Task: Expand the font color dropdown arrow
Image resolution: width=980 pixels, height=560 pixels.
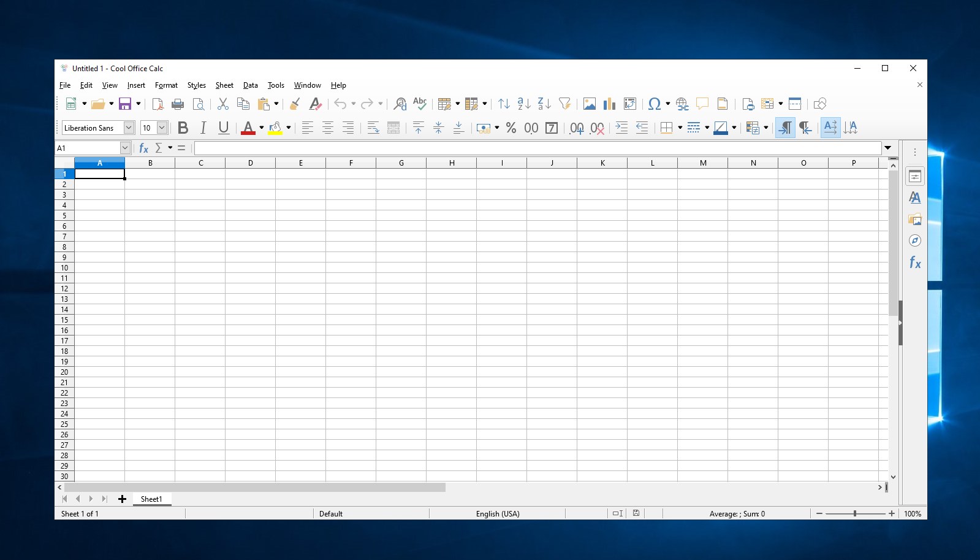Action: pyautogui.click(x=261, y=128)
